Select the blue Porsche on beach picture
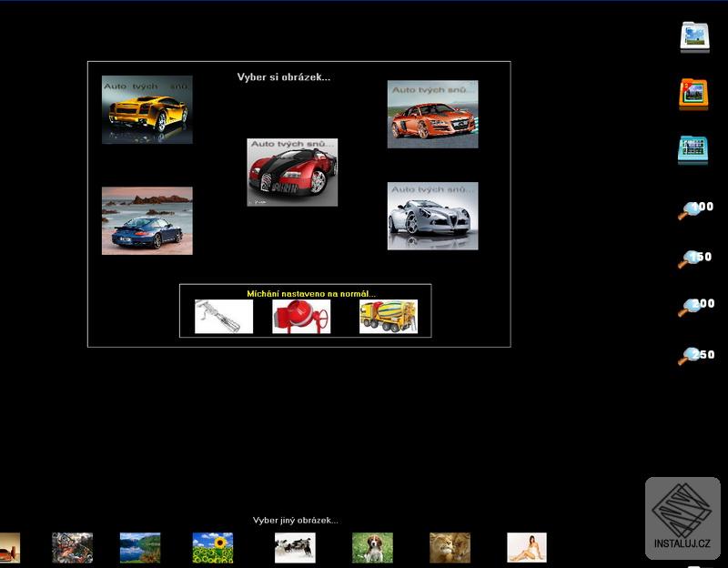Screen dimensions: 728x568 (x=147, y=220)
